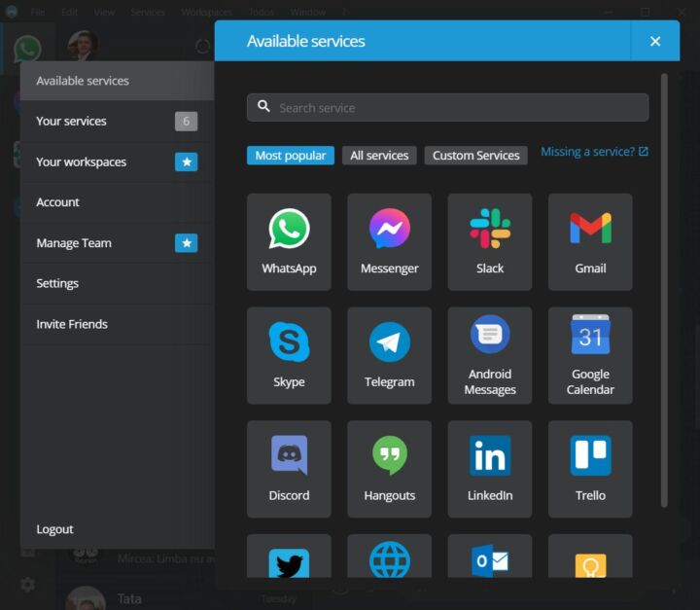700x610 pixels.
Task: Click the services count badge 6
Action: pos(186,121)
